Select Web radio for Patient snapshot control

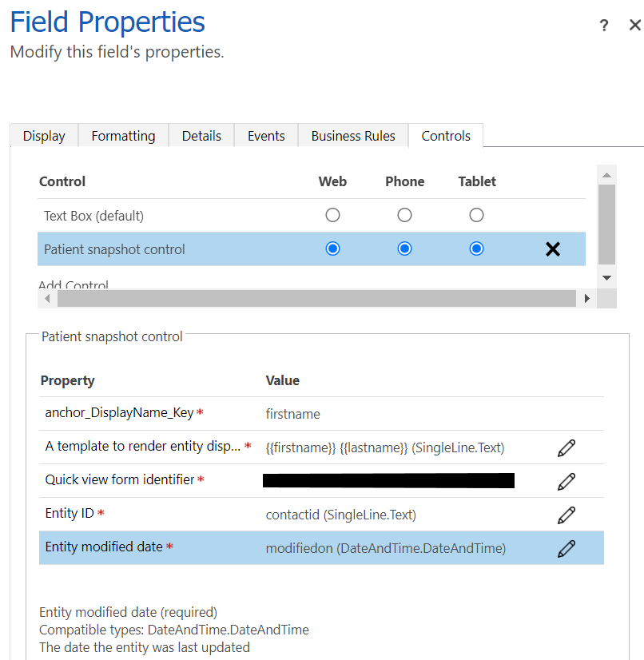click(x=333, y=249)
